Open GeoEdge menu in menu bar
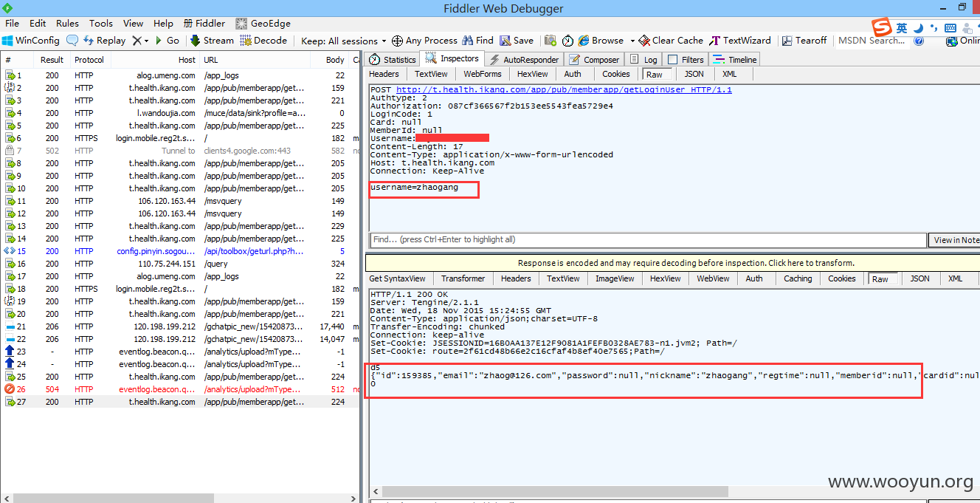 pos(263,24)
